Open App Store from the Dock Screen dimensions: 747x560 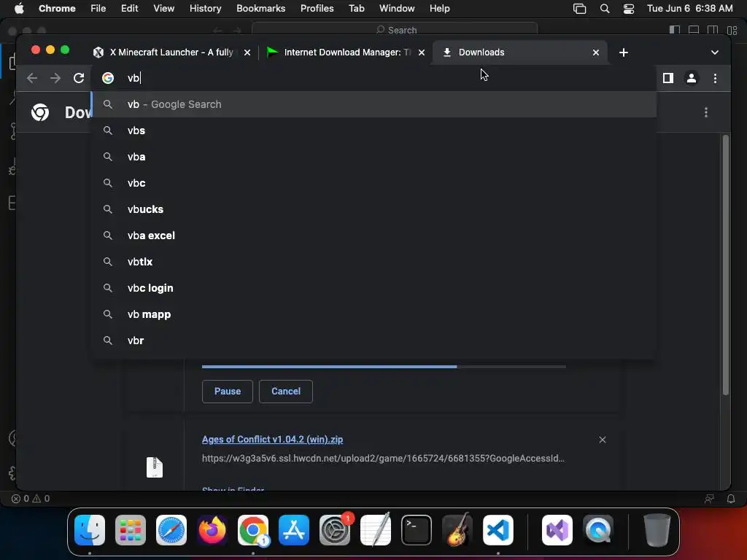pyautogui.click(x=294, y=530)
